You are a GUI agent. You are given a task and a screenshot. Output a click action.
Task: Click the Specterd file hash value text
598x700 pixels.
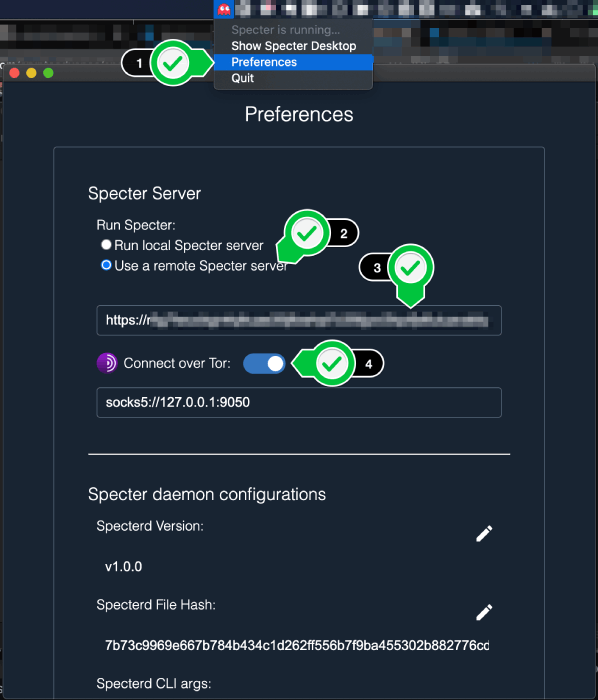tap(297, 646)
